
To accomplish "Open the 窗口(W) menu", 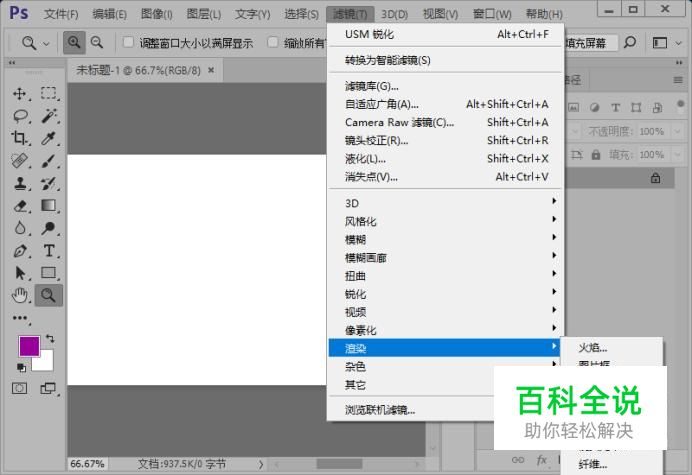I will click(492, 14).
